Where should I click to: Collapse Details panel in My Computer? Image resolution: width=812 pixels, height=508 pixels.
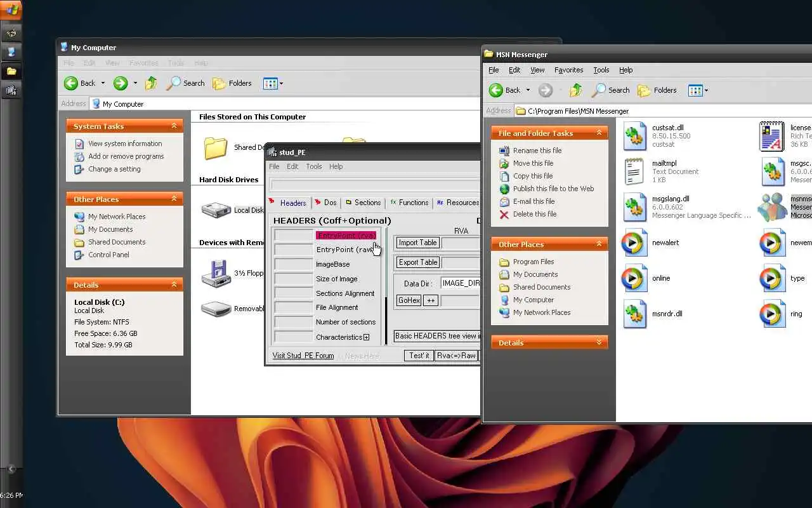(x=174, y=284)
